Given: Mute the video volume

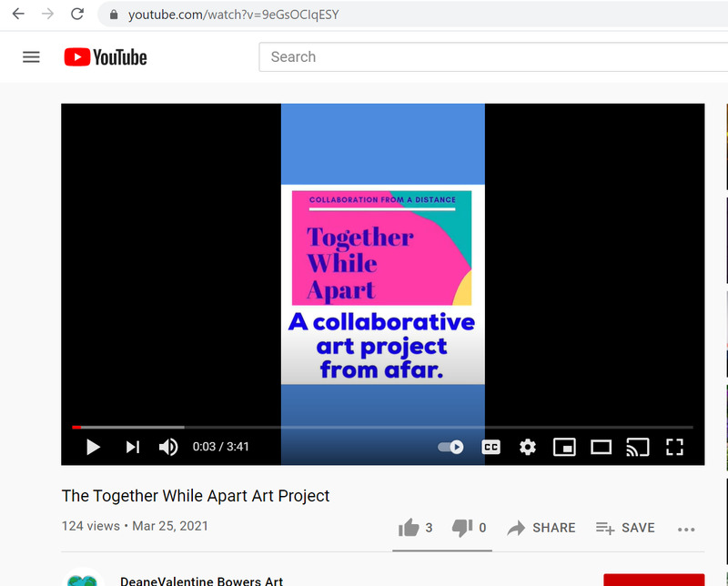Looking at the screenshot, I should (x=168, y=447).
